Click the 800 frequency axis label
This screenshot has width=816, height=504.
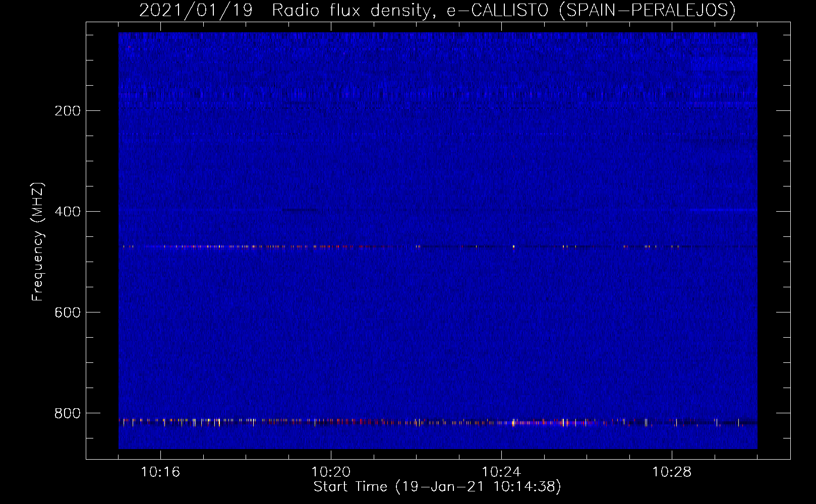(x=68, y=413)
